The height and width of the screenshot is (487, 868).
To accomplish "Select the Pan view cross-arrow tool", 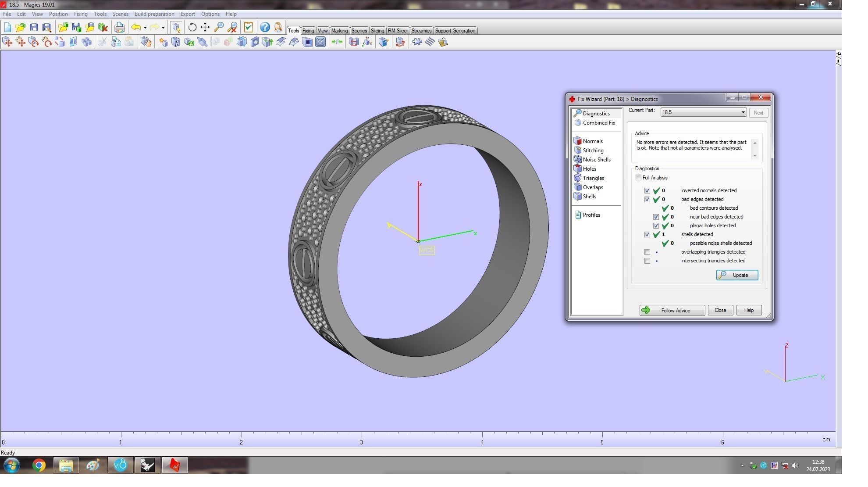I will 205,27.
